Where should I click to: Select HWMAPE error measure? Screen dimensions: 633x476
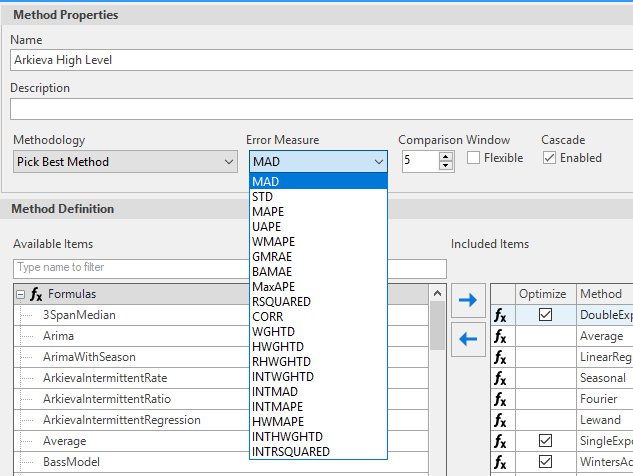(319, 421)
